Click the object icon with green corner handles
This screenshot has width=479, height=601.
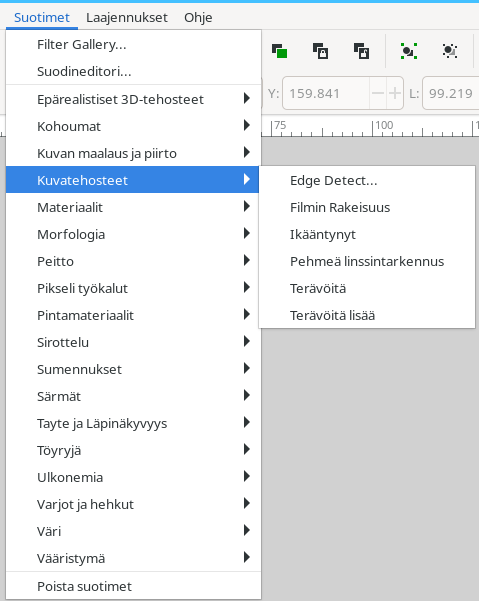pos(409,51)
